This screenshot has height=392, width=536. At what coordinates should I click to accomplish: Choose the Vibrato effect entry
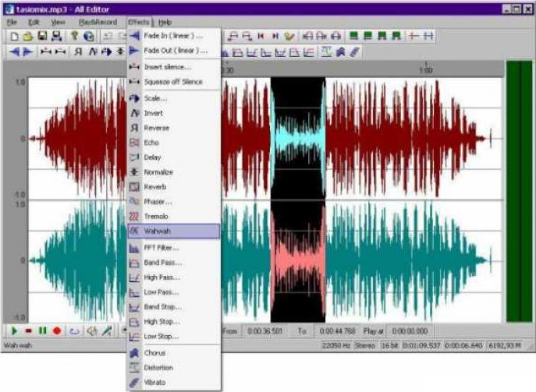[156, 383]
